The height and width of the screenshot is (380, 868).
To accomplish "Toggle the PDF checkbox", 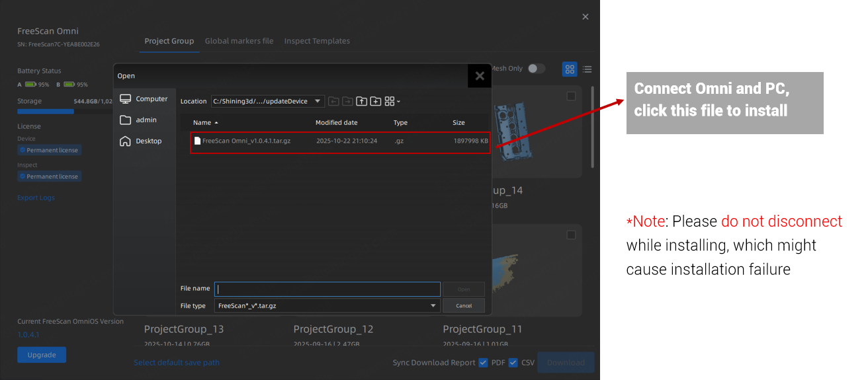I will coord(483,362).
